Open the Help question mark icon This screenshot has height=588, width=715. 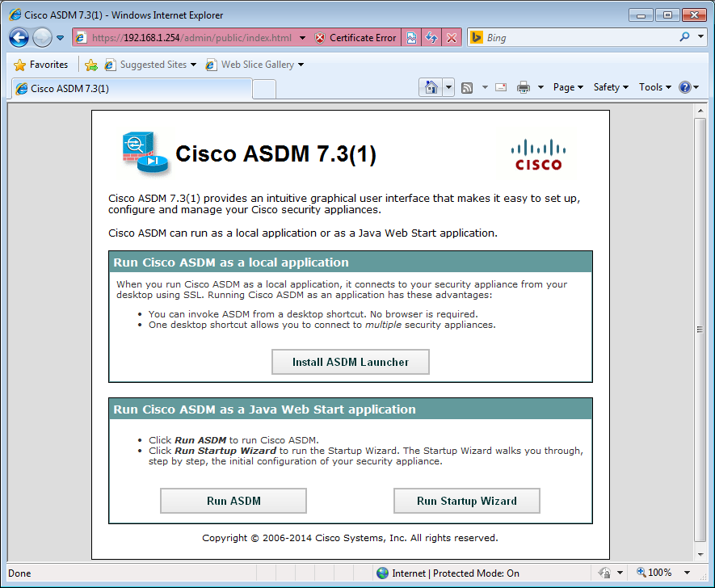coord(685,87)
